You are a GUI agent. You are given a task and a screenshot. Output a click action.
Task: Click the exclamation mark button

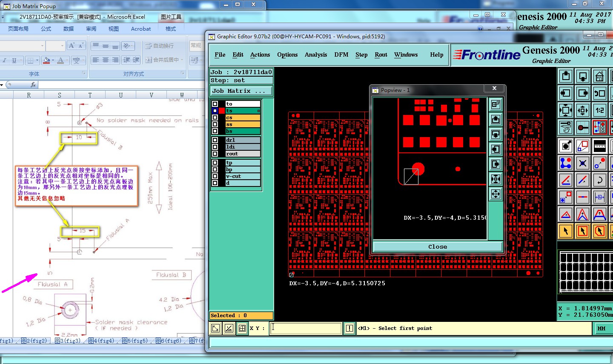349,328
